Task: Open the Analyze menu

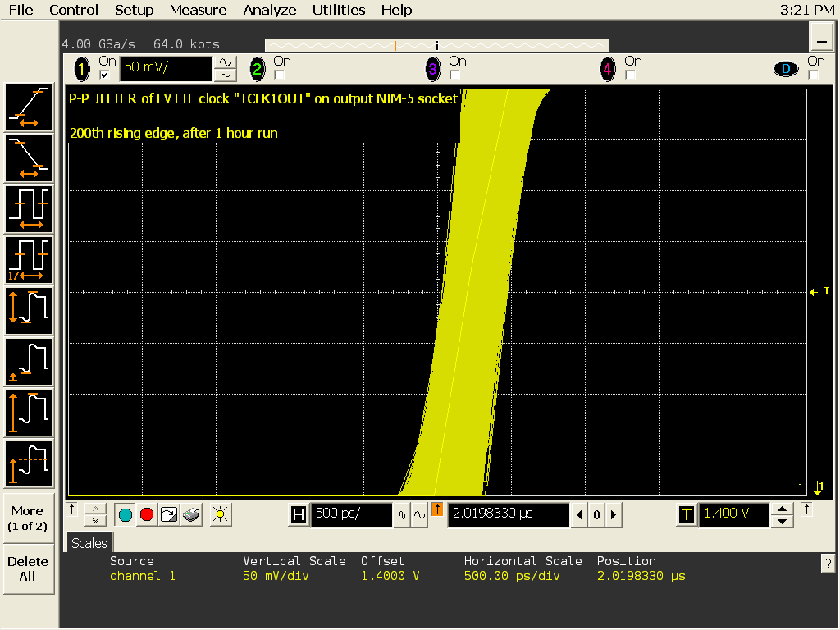Action: pyautogui.click(x=269, y=10)
